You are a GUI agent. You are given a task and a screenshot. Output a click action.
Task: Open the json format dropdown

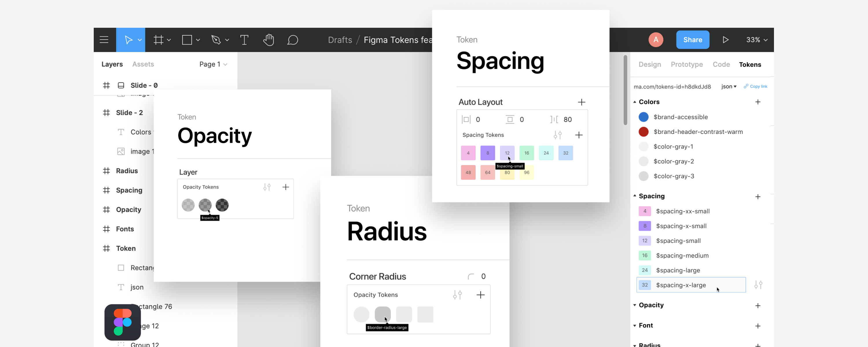729,86
